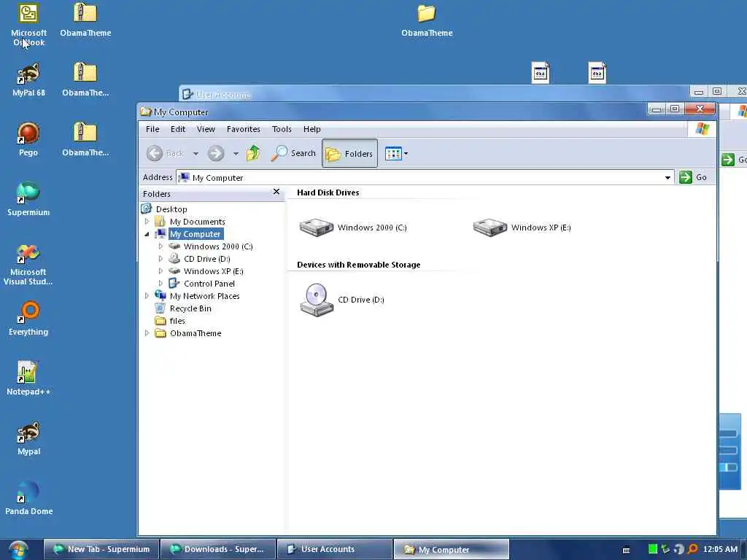Viewport: 747px width, 560px height.
Task: Click the Start button orb
Action: coord(18,550)
